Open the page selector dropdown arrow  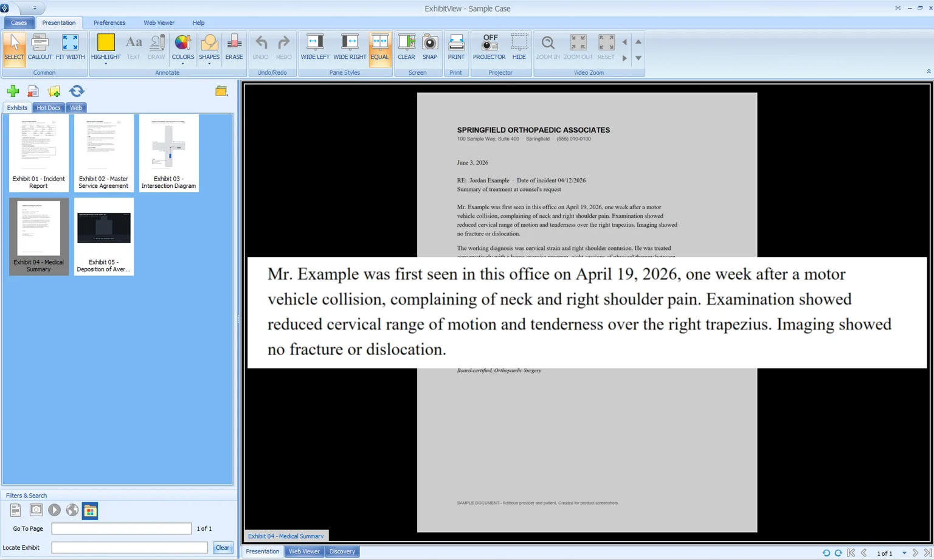(x=904, y=553)
